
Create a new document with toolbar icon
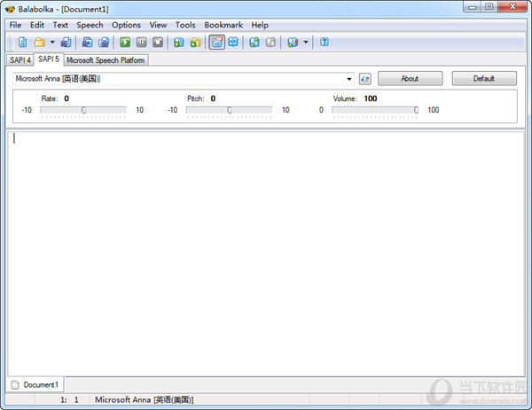click(x=23, y=43)
